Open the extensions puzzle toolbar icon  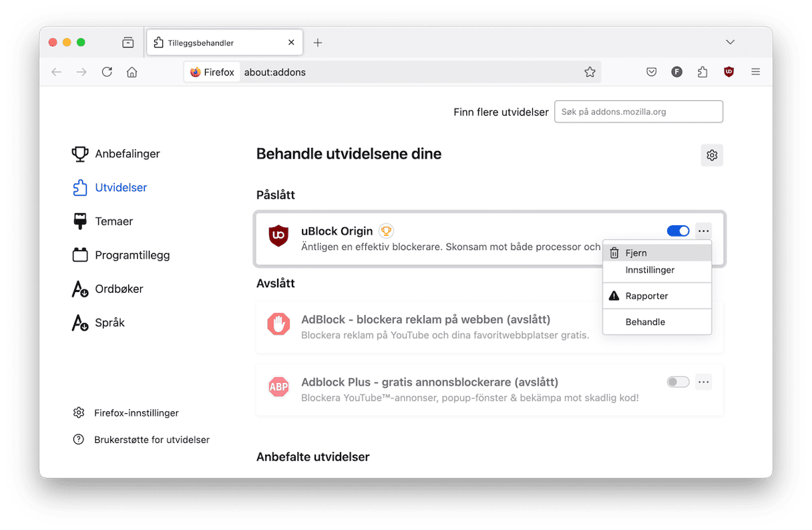(702, 72)
